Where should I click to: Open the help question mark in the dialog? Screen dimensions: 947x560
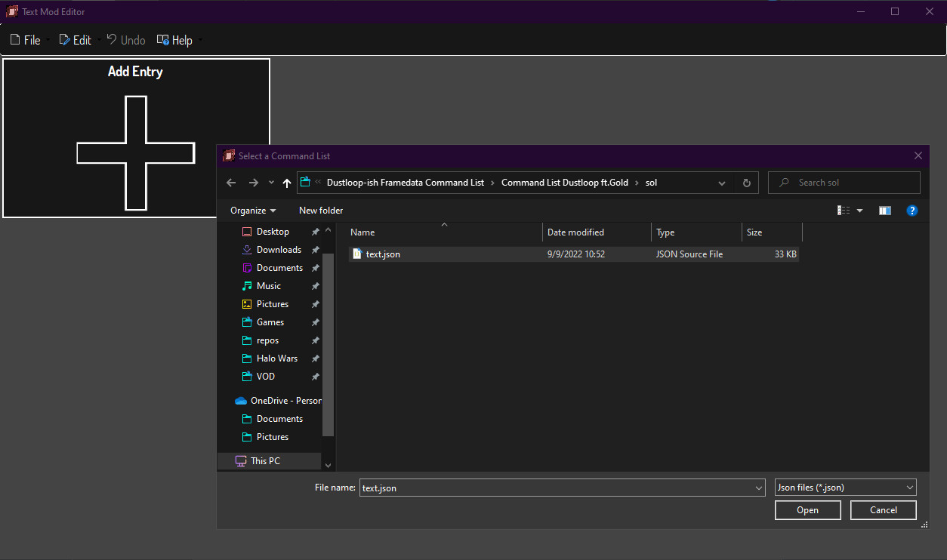(912, 211)
